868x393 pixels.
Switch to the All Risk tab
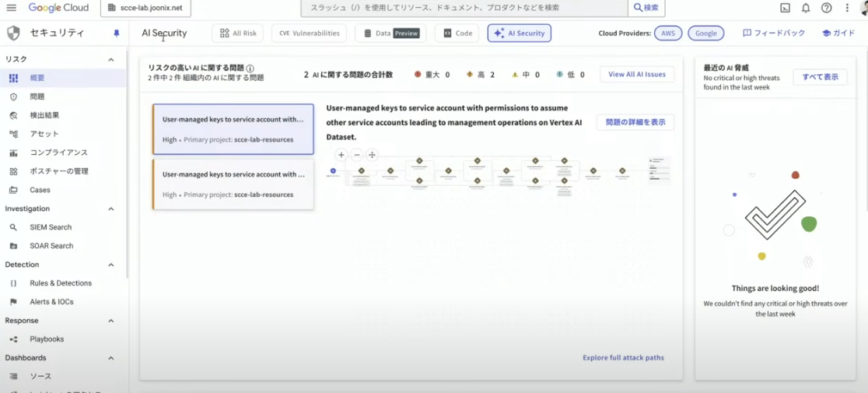pyautogui.click(x=237, y=33)
